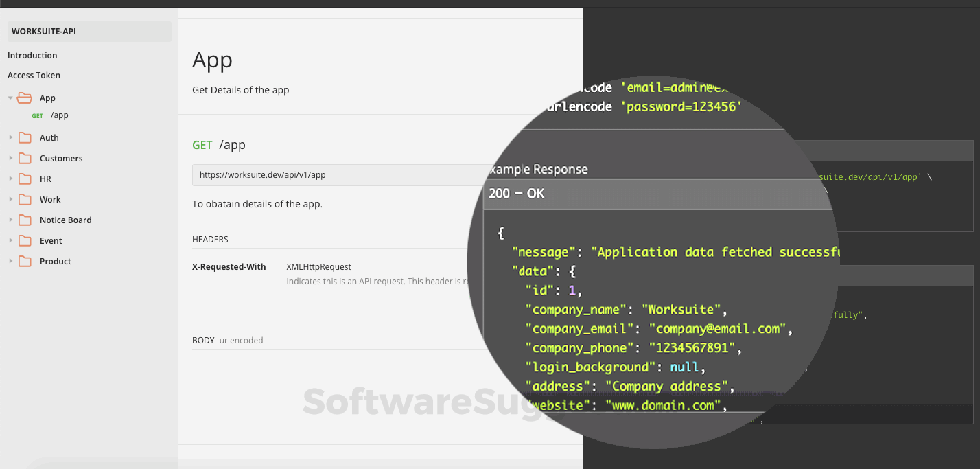Click the Work folder icon
This screenshot has width=980, height=469.
[25, 199]
